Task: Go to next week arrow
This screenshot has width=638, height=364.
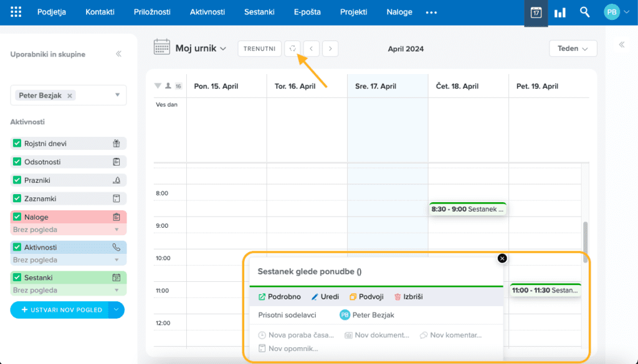Action: point(330,49)
